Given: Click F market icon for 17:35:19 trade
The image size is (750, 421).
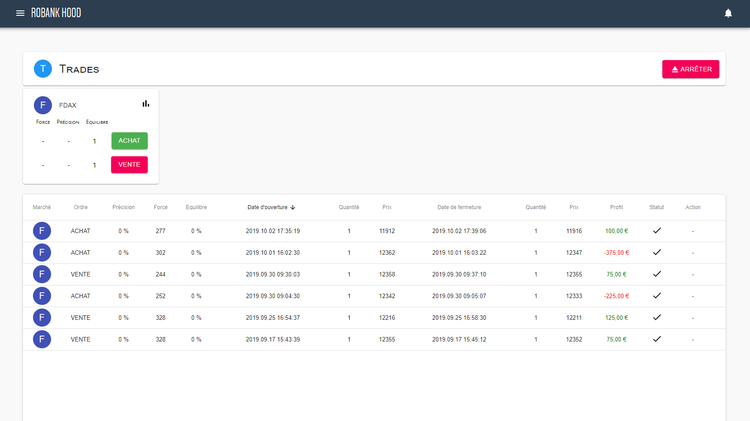Looking at the screenshot, I should coord(42,231).
